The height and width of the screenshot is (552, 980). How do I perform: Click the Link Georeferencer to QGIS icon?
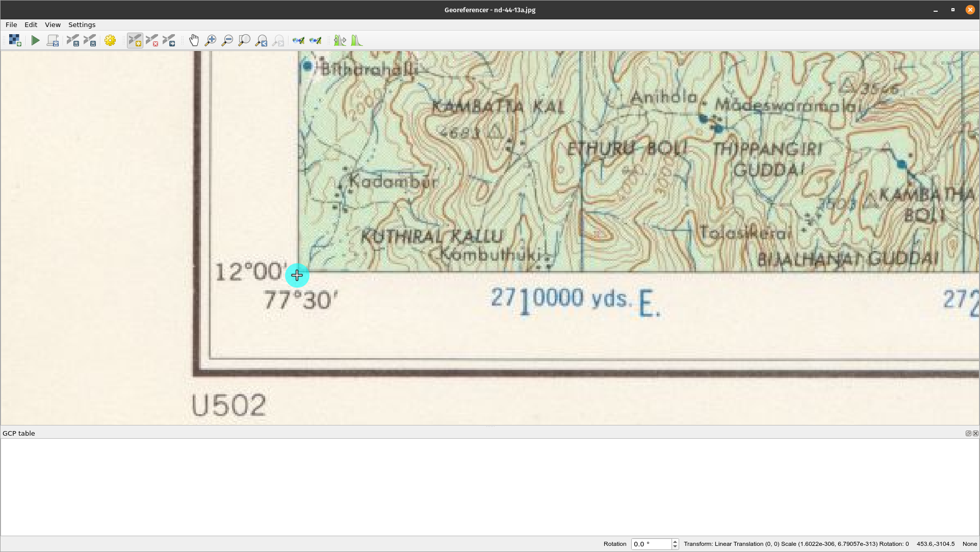coord(299,40)
